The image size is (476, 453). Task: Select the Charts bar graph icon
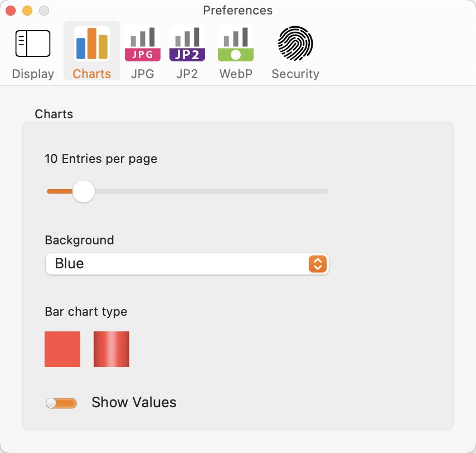click(x=91, y=44)
